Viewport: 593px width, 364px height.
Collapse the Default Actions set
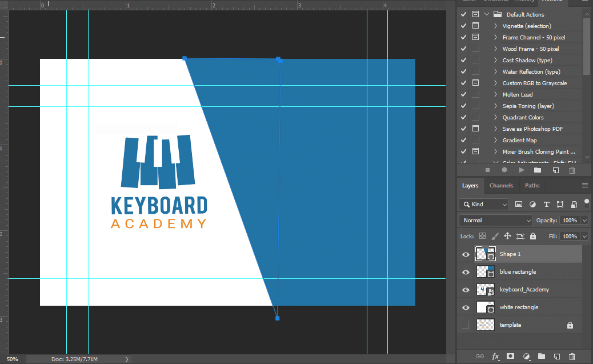coord(487,14)
